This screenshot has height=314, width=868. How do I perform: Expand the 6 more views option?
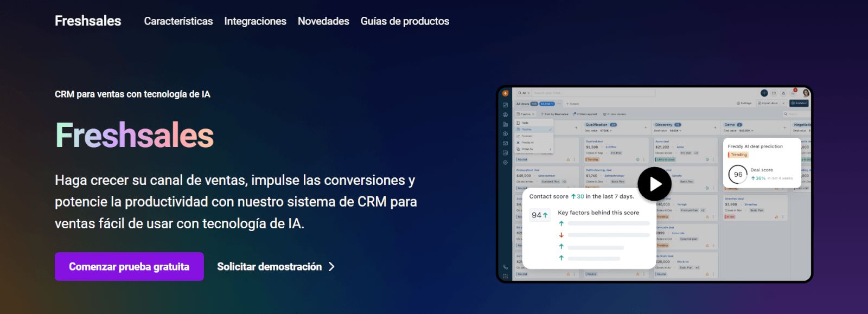click(573, 104)
